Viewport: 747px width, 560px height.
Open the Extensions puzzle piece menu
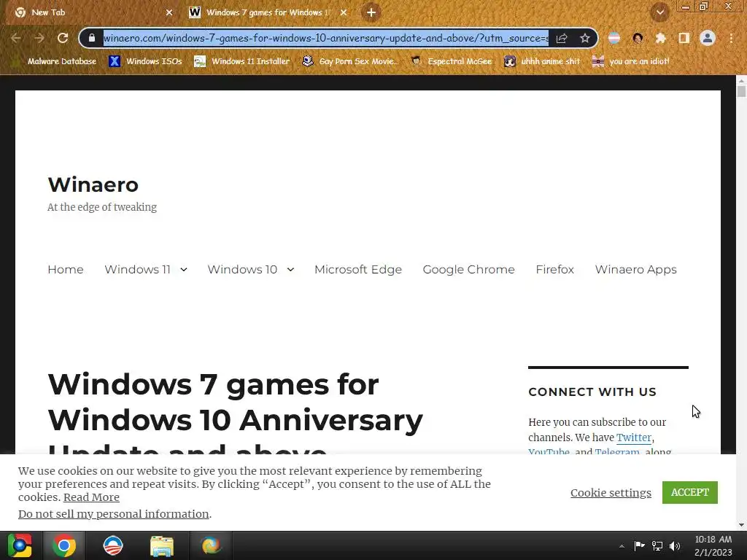click(x=661, y=38)
